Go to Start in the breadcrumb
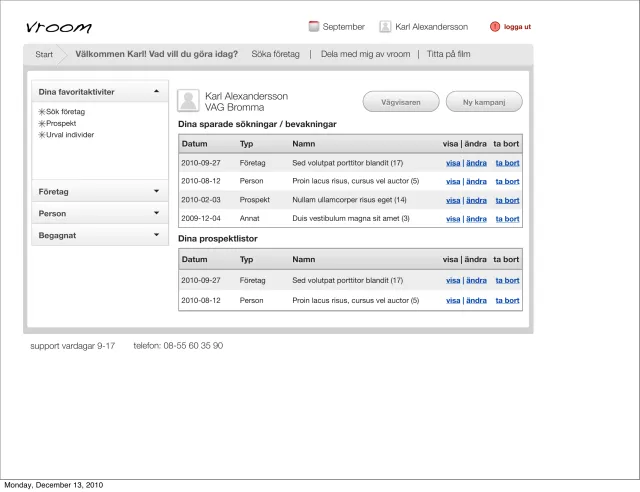This screenshot has height=492, width=640. click(x=44, y=54)
